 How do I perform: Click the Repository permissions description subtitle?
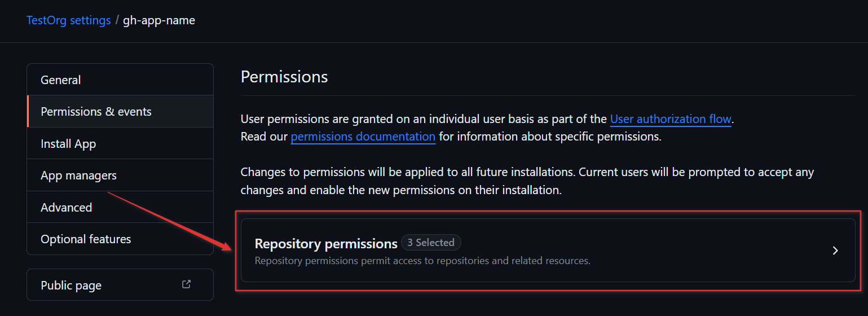coord(422,261)
